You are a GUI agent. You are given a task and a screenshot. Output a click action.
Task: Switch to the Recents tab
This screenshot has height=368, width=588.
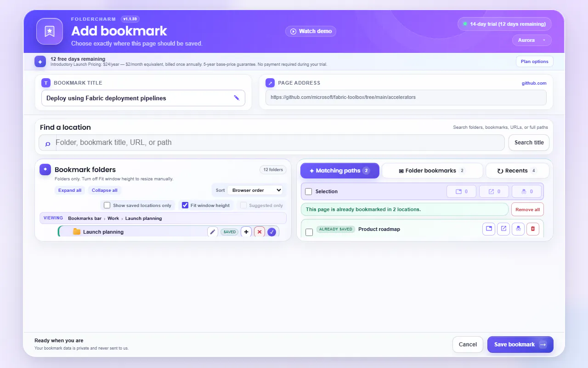(517, 171)
